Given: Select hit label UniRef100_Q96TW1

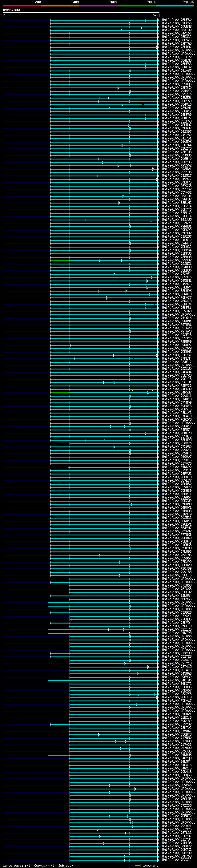Looking at the screenshot, I should 177,382.
